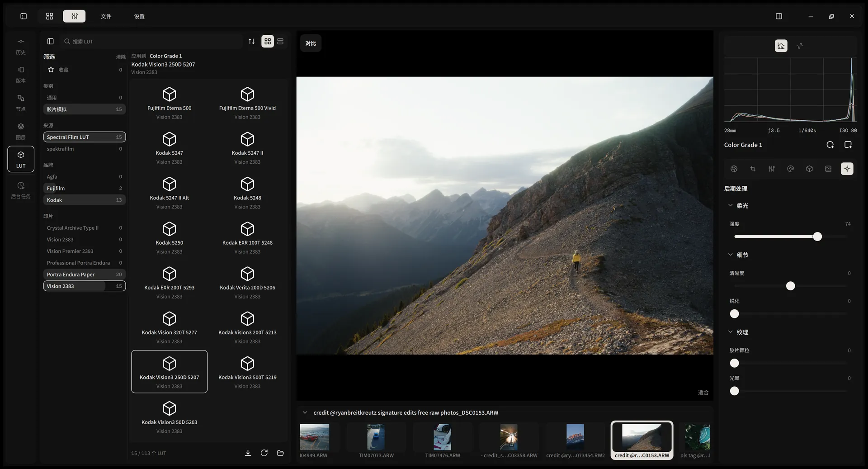This screenshot has width=868, height=469.
Task: Adjust the 清晰度 clarity slider
Action: click(x=790, y=286)
